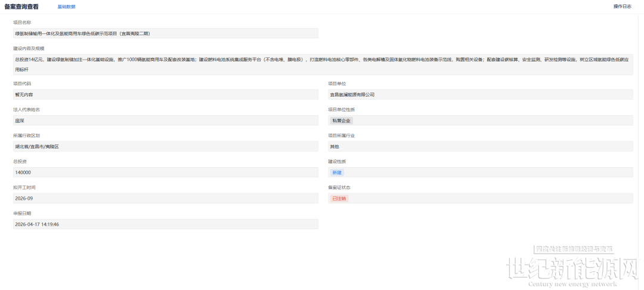Click the 世纪新能源网 watermark logo
Viewport: 644px width, 290px height.
pos(571,270)
